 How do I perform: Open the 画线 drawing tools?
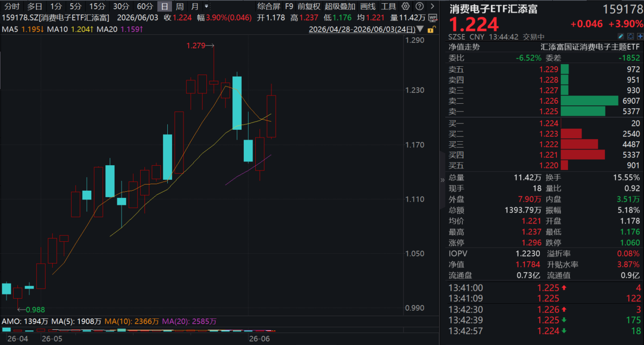click(368, 6)
